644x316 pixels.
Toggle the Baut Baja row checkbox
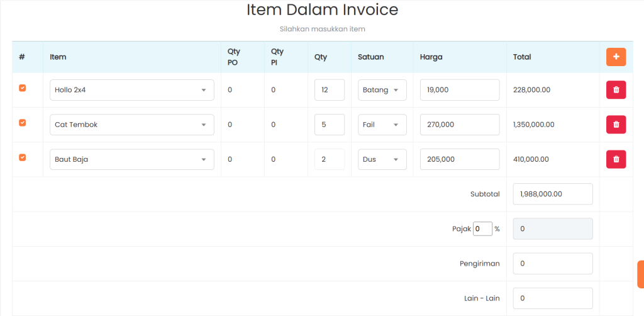click(x=23, y=158)
